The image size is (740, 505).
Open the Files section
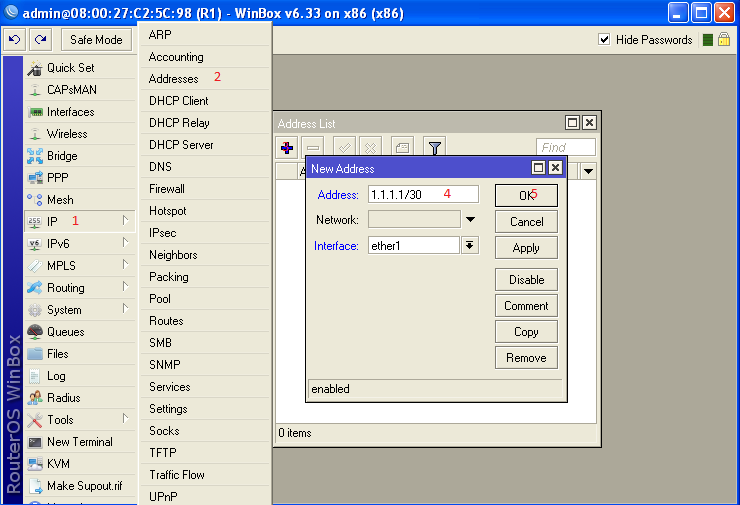(x=80, y=354)
